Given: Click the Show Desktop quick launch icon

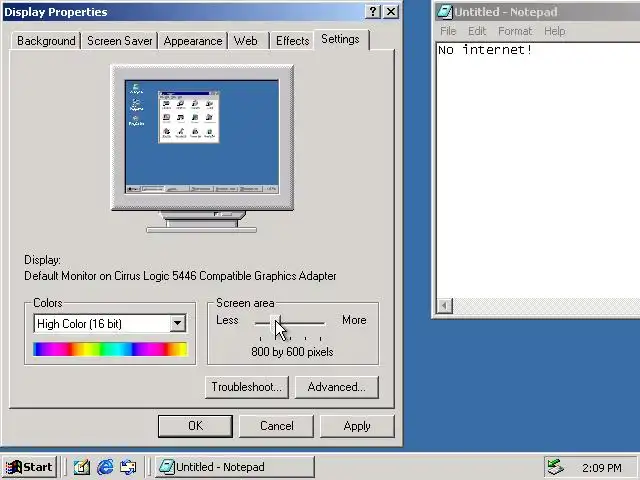Looking at the screenshot, I should coord(82,467).
